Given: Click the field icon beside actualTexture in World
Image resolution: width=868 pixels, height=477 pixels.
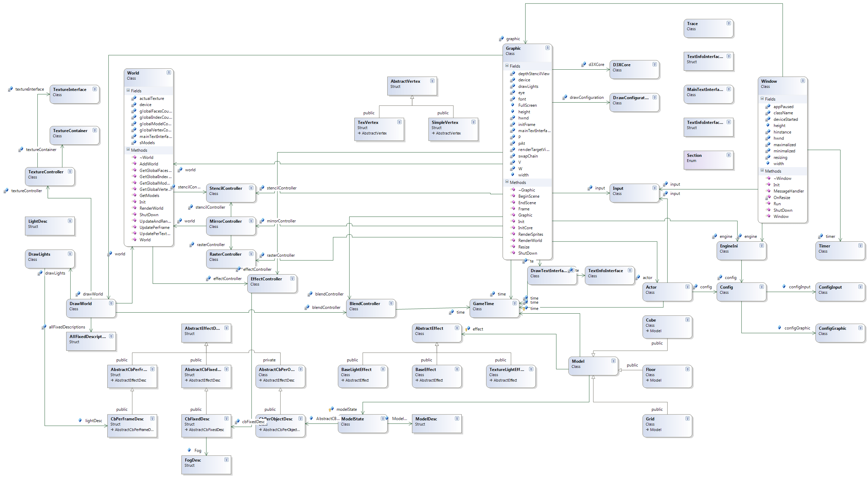Looking at the screenshot, I should (x=134, y=98).
